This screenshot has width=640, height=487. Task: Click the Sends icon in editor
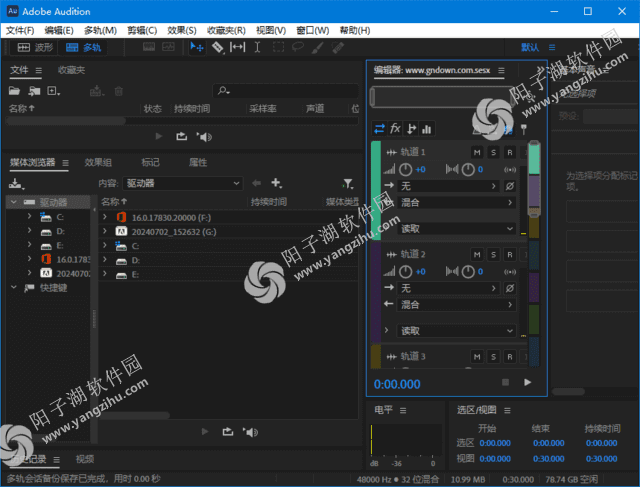(x=411, y=129)
